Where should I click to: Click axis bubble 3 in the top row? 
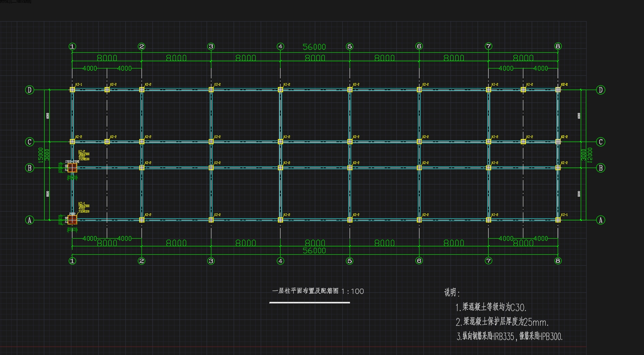pos(211,46)
